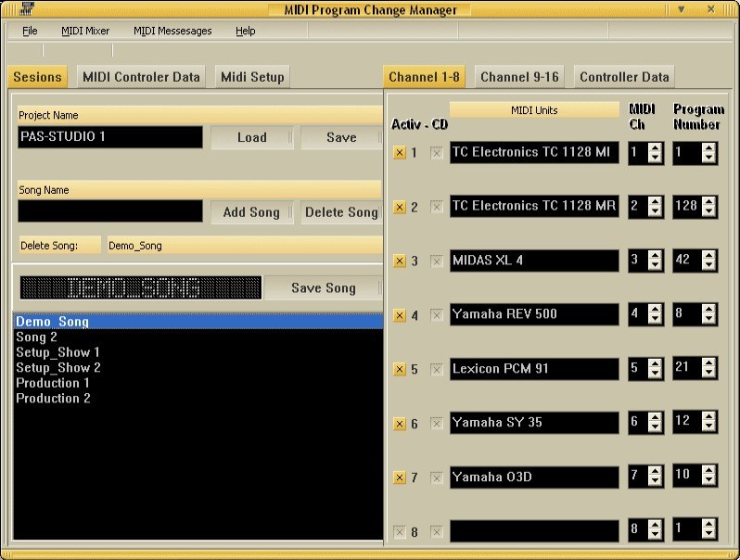
Task: Toggle the Activ checkbox for channel 7
Action: coord(400,477)
